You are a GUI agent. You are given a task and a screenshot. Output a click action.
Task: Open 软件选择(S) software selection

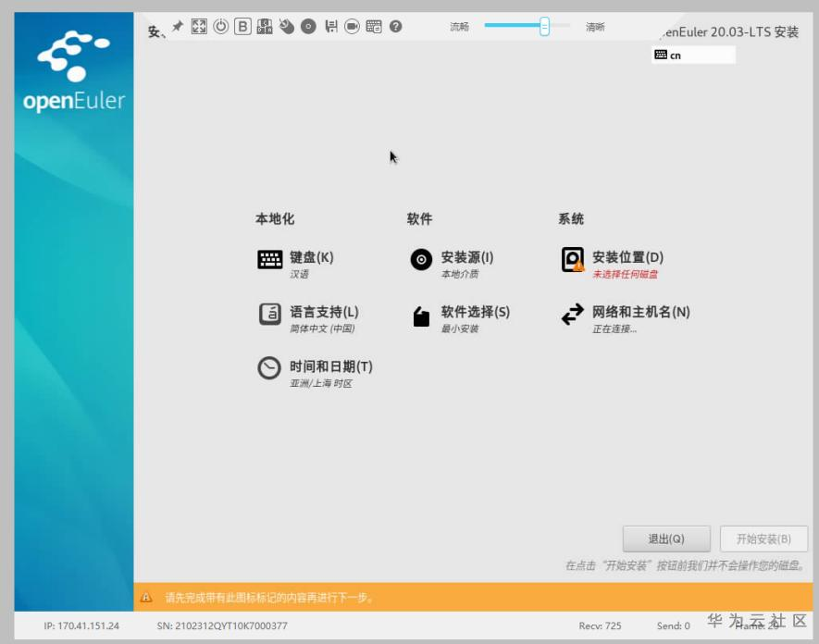point(460,318)
